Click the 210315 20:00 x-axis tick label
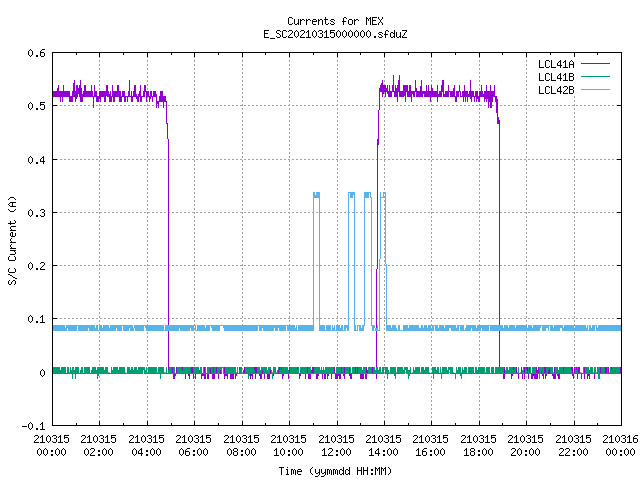 pos(525,445)
